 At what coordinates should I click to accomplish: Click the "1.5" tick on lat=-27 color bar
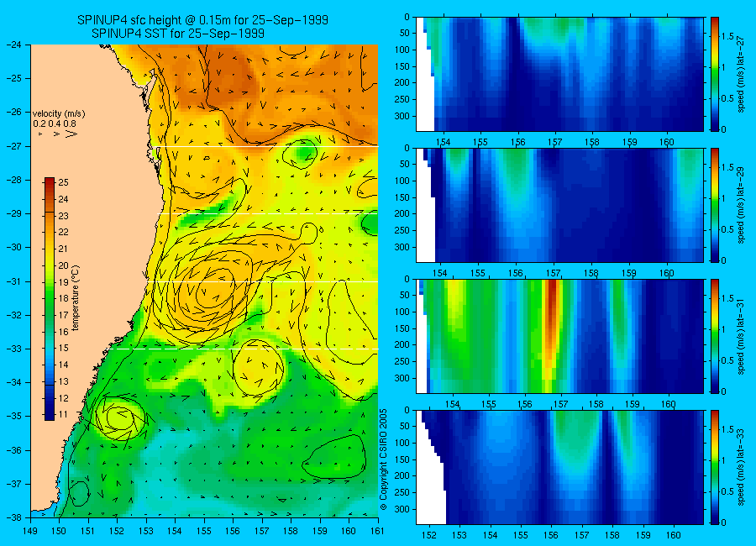(x=727, y=36)
